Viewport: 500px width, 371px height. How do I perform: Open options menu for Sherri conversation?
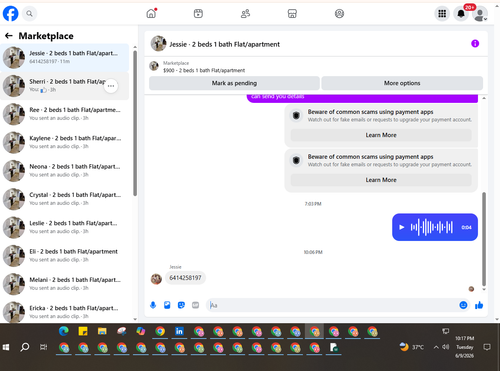click(x=111, y=86)
